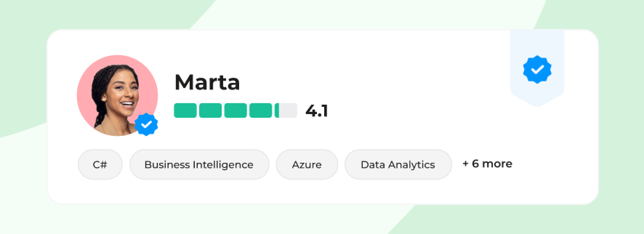
Task: Expand the '+ 6 more' skills list
Action: pos(487,164)
